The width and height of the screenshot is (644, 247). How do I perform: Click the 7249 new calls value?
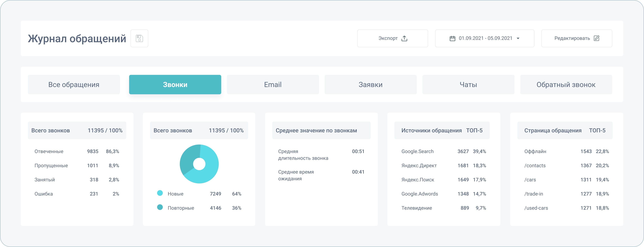pyautogui.click(x=215, y=194)
